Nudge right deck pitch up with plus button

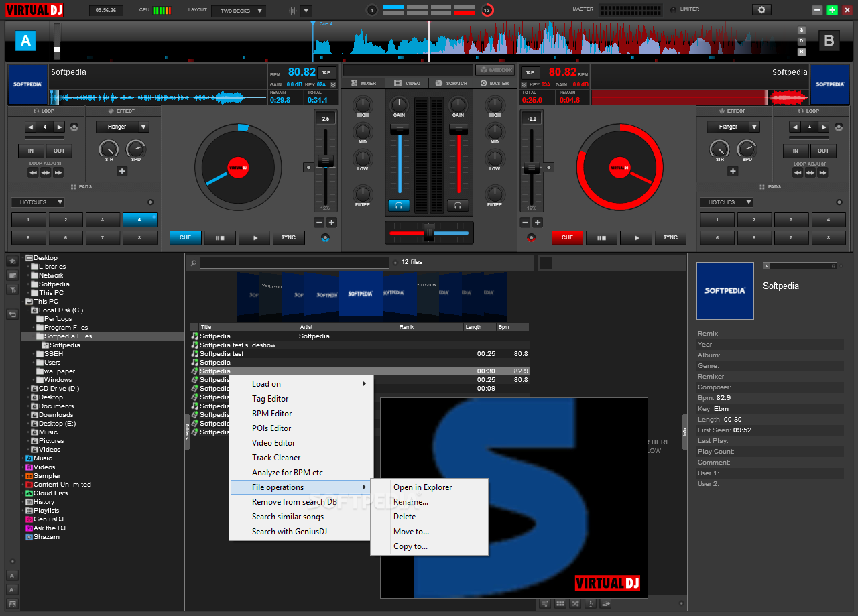coord(538,223)
